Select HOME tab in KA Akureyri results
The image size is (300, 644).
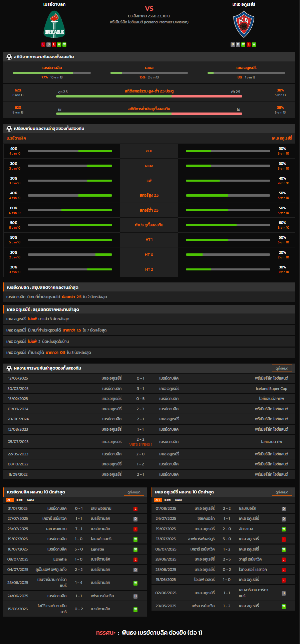click(168, 500)
